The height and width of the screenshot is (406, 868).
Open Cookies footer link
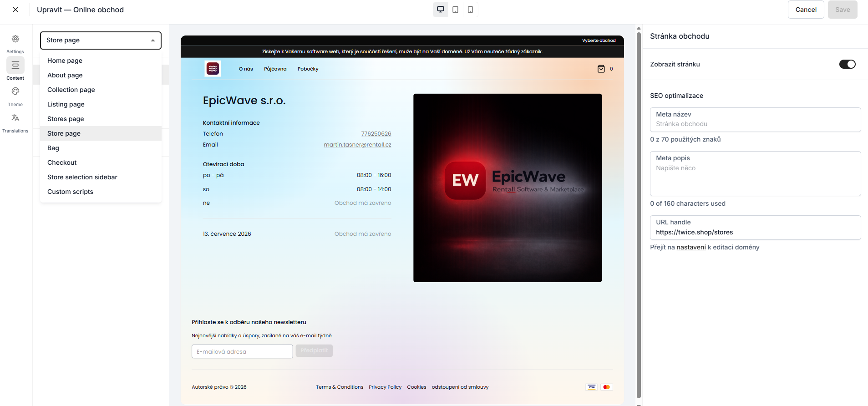(416, 387)
